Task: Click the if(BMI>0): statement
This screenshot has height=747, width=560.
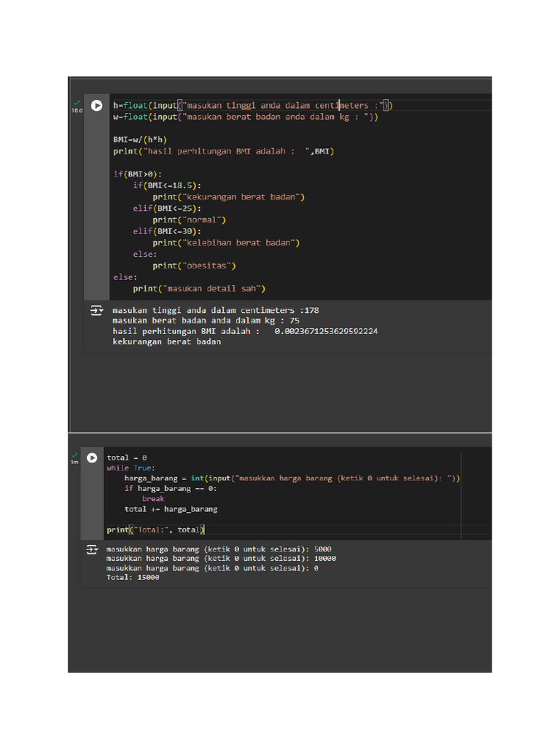Action: [x=133, y=174]
